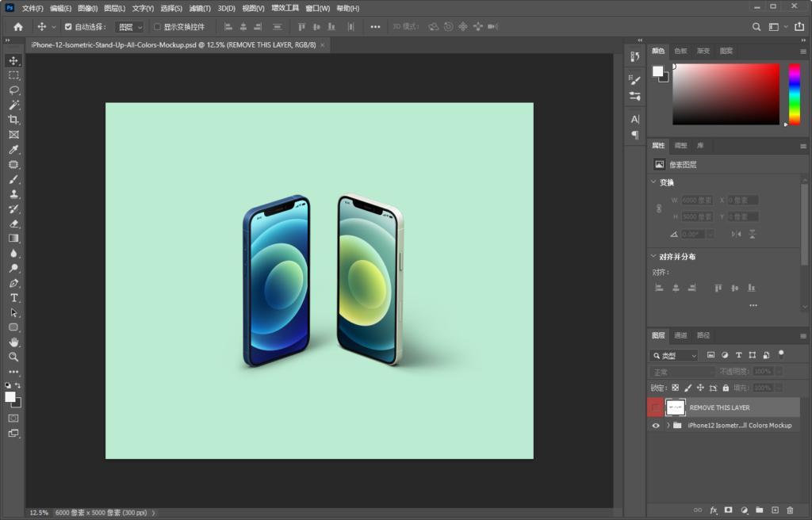Select the Eraser tool
Screen dimensions: 812x520
[13, 224]
